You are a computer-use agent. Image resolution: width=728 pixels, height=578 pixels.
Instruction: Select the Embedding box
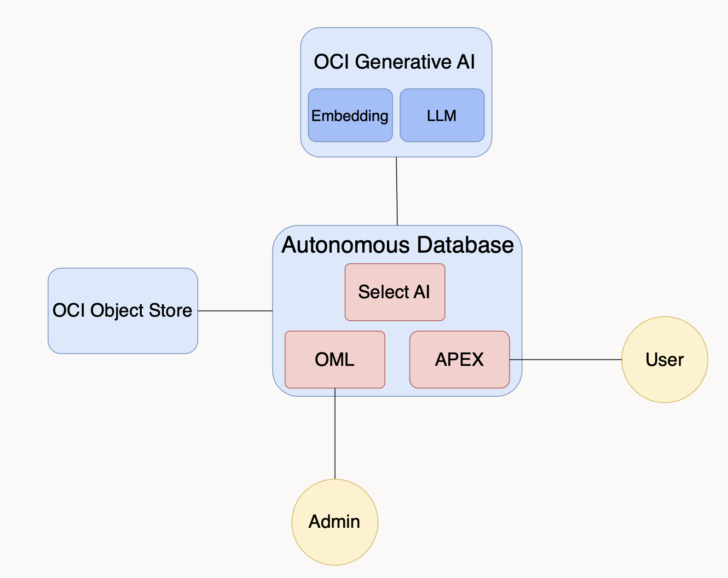(x=350, y=116)
